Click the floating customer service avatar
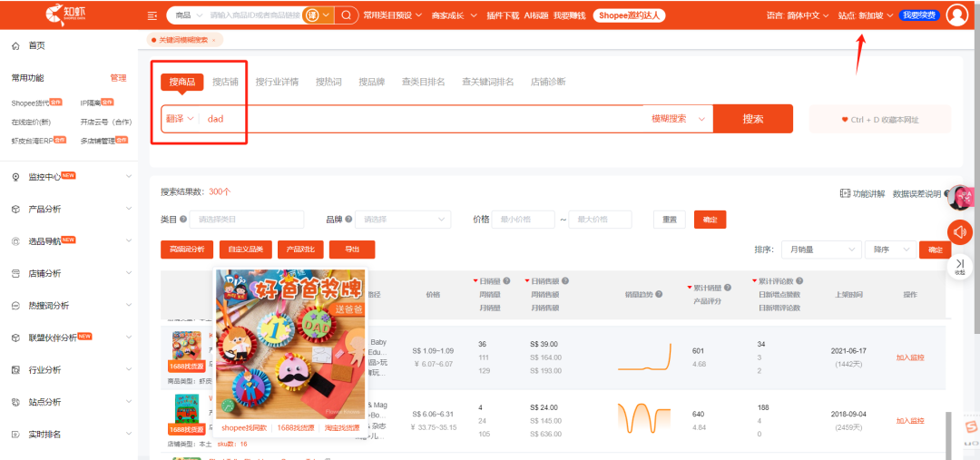 960,198
